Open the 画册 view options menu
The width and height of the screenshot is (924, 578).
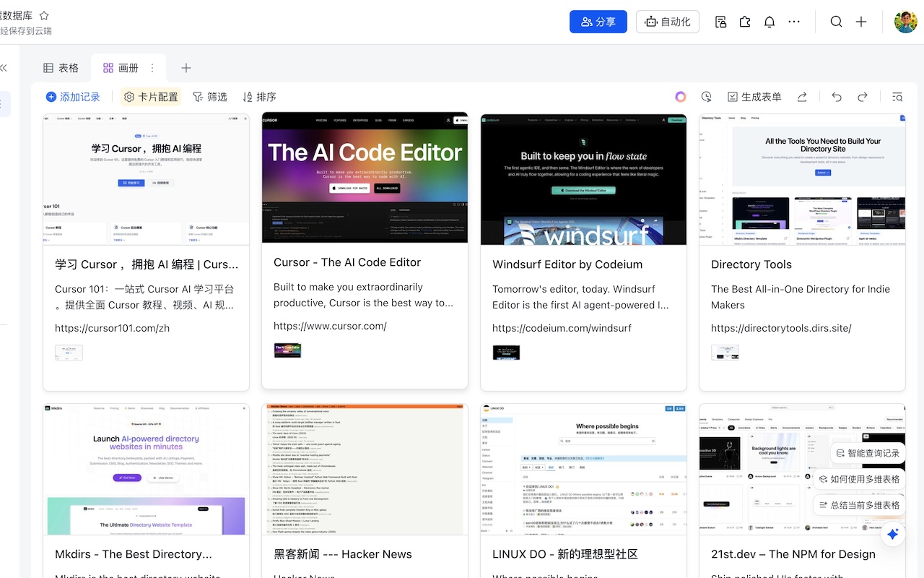point(152,68)
